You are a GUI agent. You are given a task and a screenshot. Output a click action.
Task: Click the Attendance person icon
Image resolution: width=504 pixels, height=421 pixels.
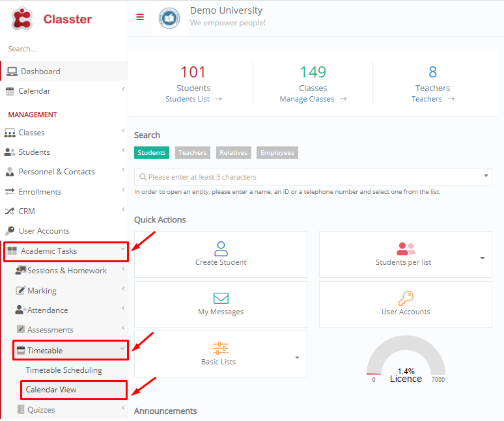coord(20,310)
